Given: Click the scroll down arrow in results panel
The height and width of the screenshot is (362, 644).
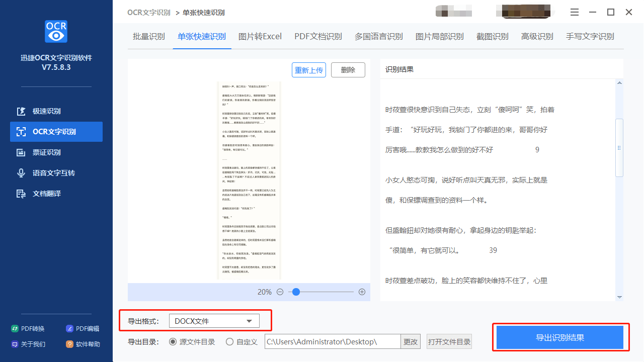Looking at the screenshot, I should point(619,297).
